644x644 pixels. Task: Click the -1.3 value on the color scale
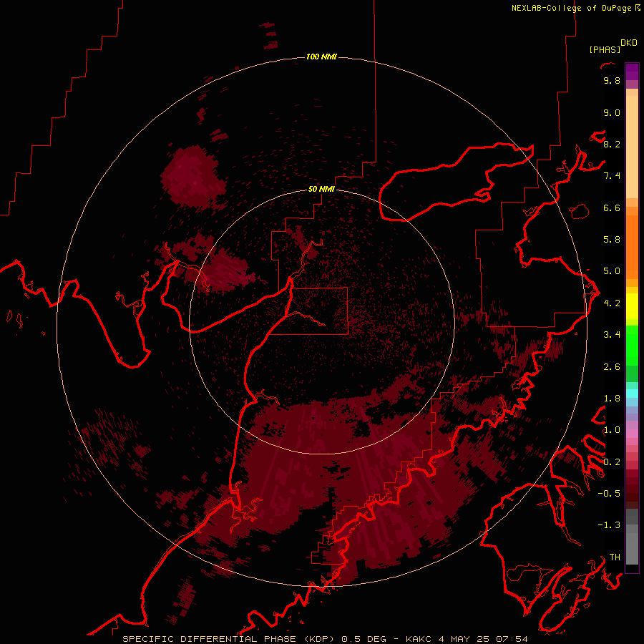click(x=609, y=525)
